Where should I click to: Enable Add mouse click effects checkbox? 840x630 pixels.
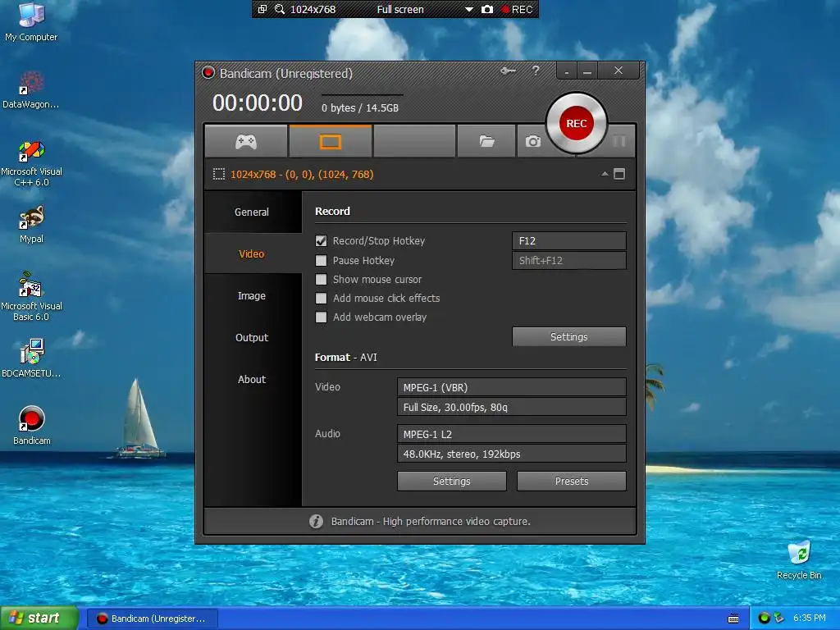[321, 299]
